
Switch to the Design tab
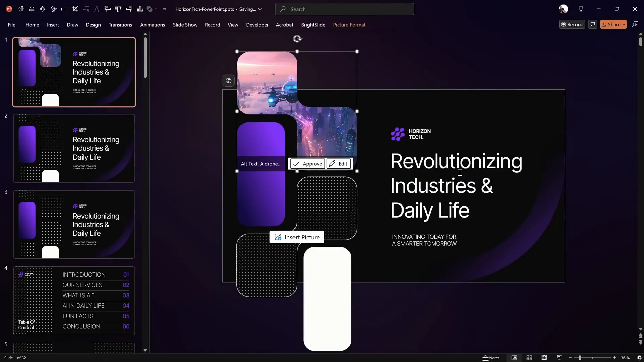93,25
